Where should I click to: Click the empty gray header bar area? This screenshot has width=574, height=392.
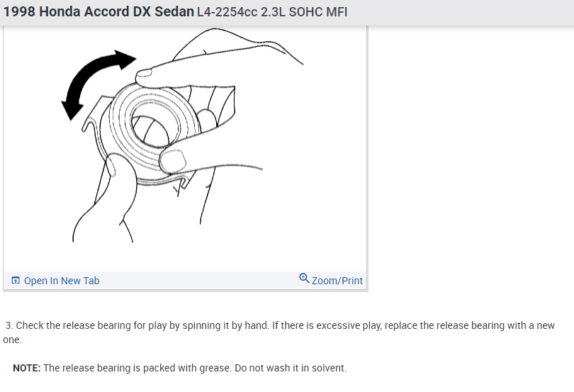(x=458, y=12)
